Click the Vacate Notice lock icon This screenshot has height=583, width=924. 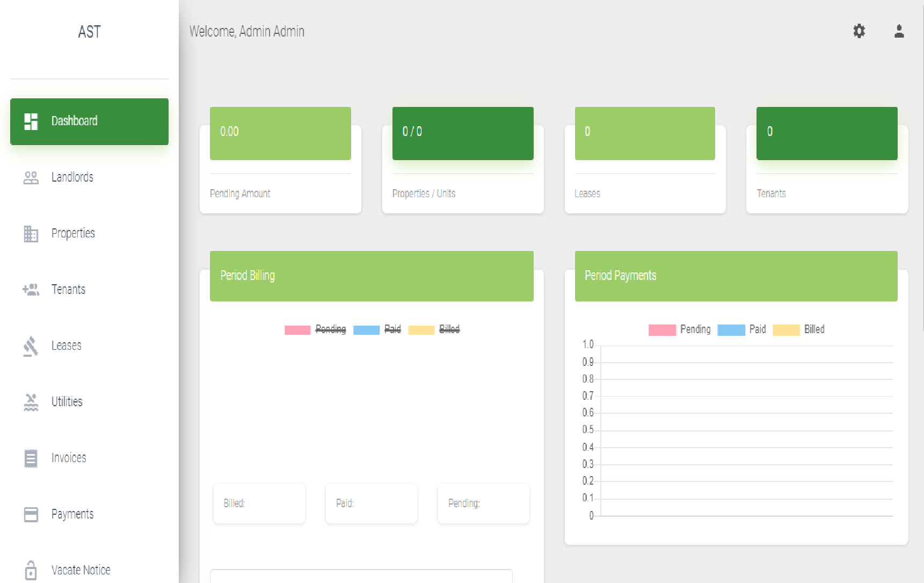31,570
